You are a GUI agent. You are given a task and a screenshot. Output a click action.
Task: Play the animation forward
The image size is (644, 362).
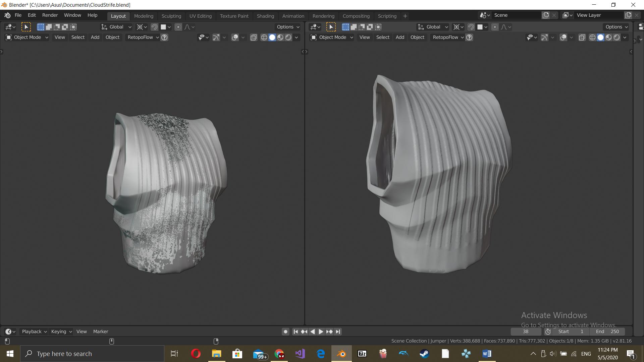(x=321, y=331)
